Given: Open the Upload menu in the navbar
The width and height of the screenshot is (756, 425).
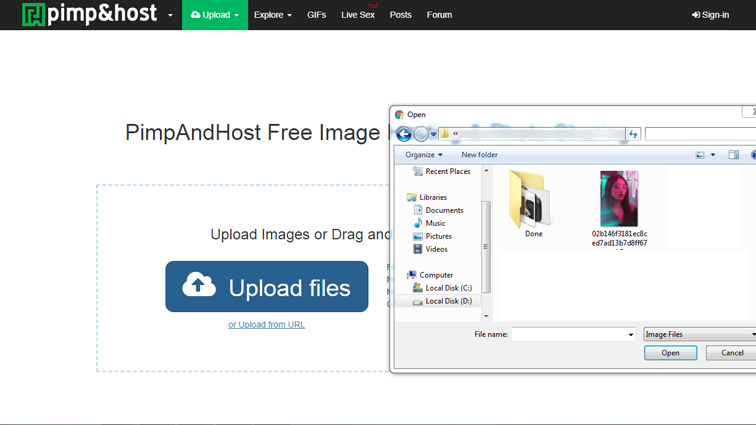Looking at the screenshot, I should point(215,15).
